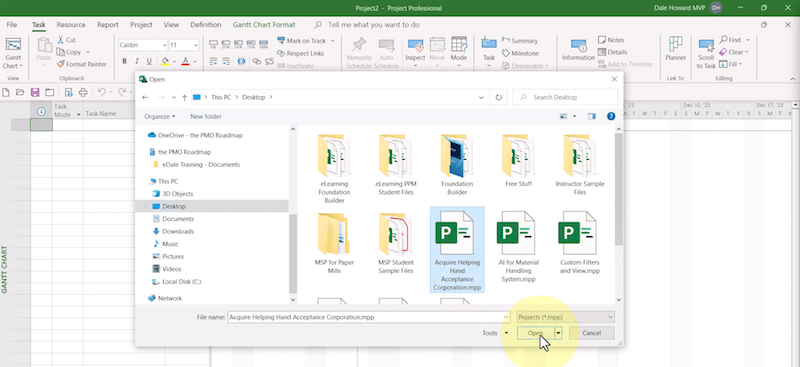Click the Open button

coord(535,333)
